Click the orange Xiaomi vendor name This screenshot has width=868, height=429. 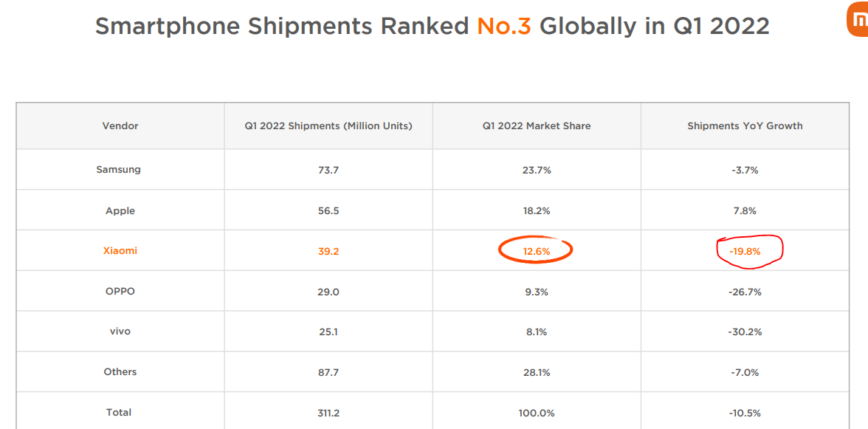(x=120, y=251)
